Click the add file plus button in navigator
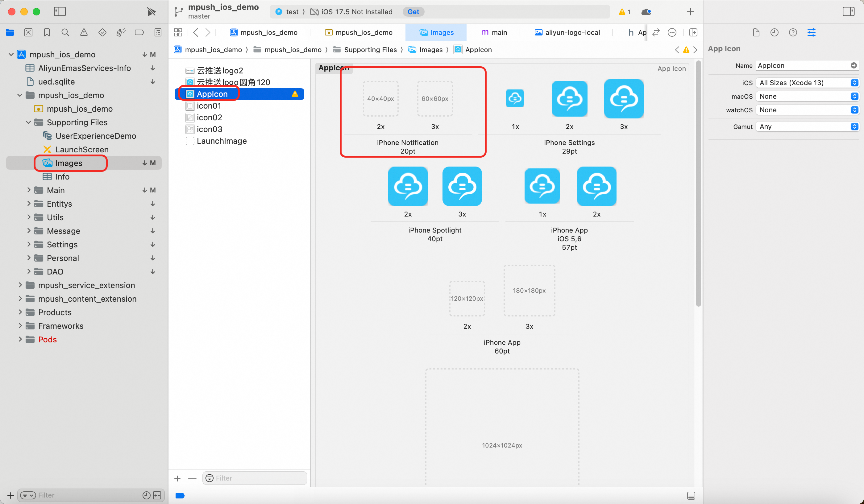 pyautogui.click(x=10, y=495)
